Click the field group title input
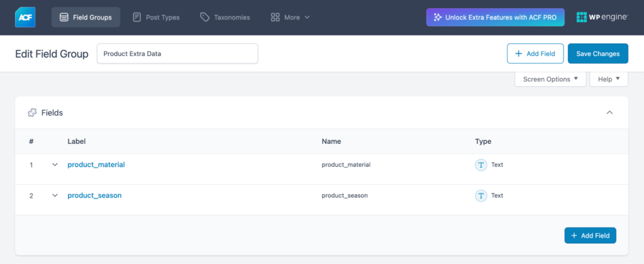The image size is (644, 264). 177,54
